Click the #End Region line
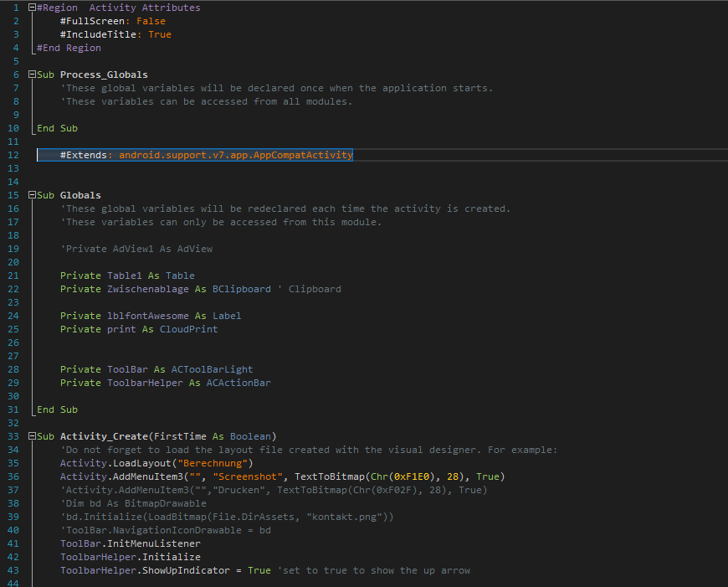The image size is (728, 587). (x=69, y=48)
